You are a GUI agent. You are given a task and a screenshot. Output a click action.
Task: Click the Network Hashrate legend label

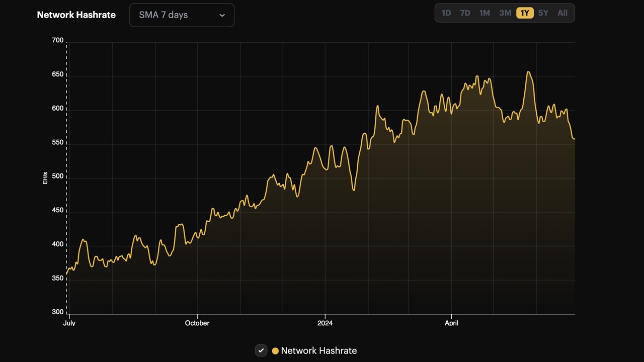[320, 350]
